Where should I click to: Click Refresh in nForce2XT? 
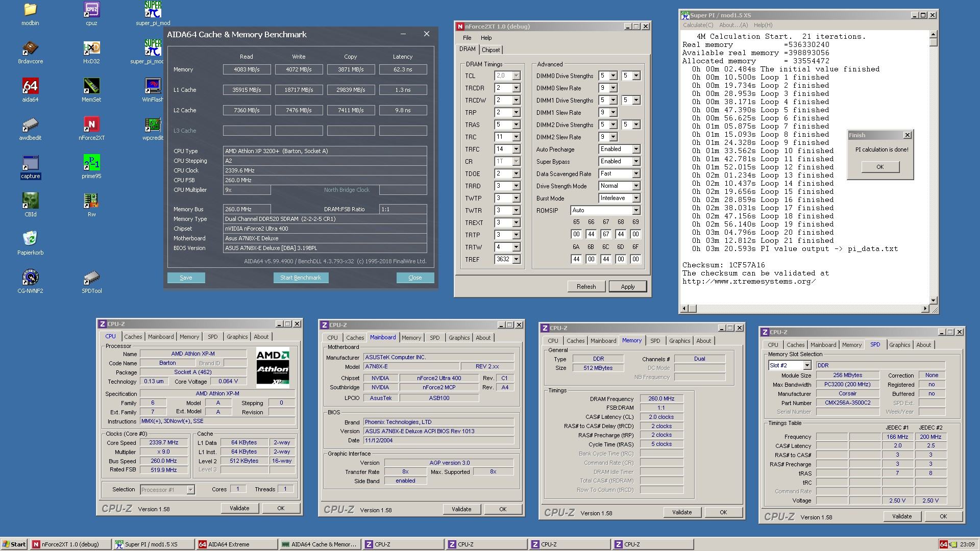click(x=586, y=287)
